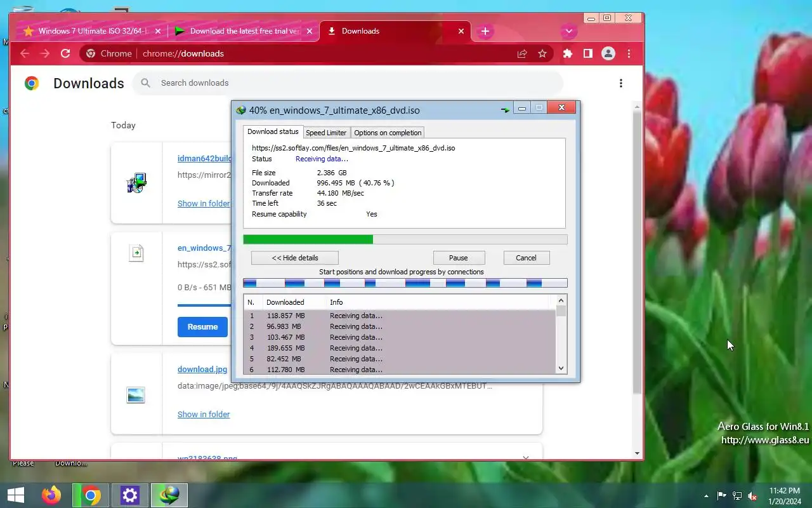812x508 pixels.
Task: Expand the chevron on the wp2183628.png entry
Action: pos(526,457)
